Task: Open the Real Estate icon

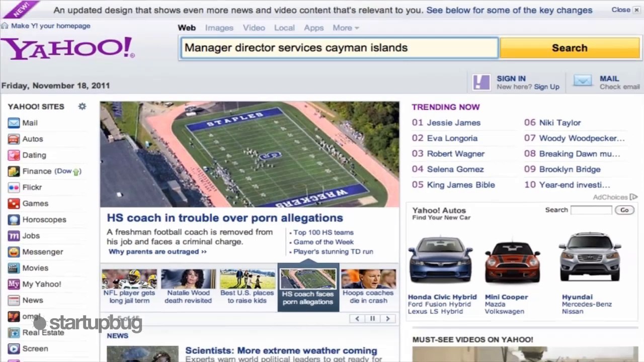Action: 14,332
